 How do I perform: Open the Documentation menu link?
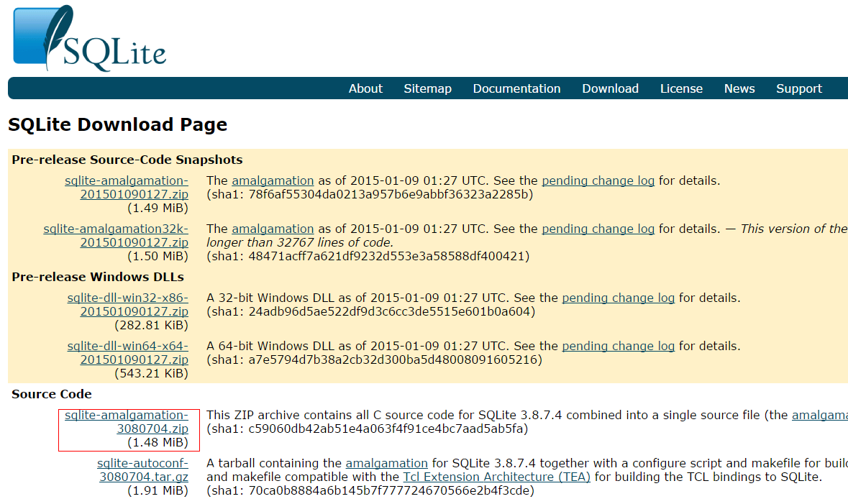[516, 88]
